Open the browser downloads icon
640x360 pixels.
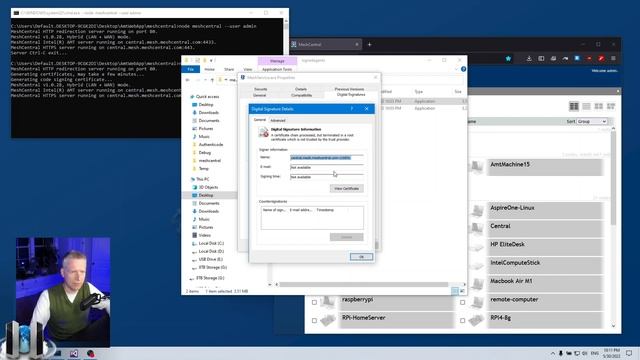[529, 58]
